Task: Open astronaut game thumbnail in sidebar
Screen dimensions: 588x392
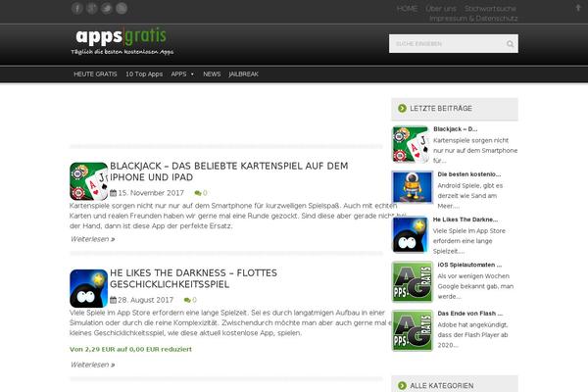Action: (413, 187)
